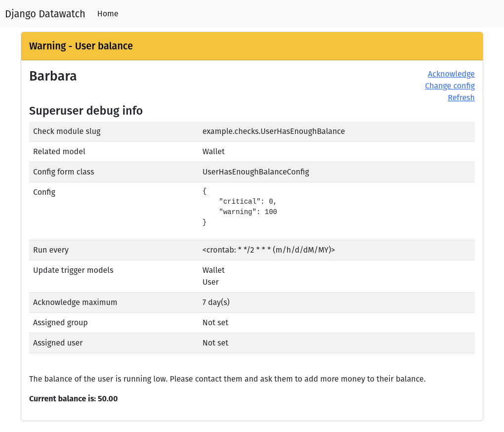Click the example.checks.UserHasEnoughBalance slug value
Image resolution: width=504 pixels, height=432 pixels.
tap(274, 131)
